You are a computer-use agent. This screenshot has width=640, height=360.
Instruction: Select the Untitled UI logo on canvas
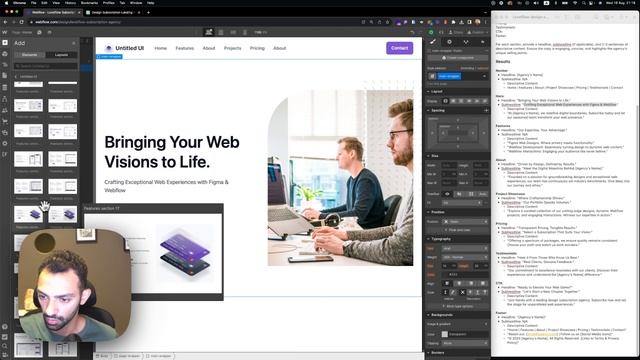click(124, 48)
